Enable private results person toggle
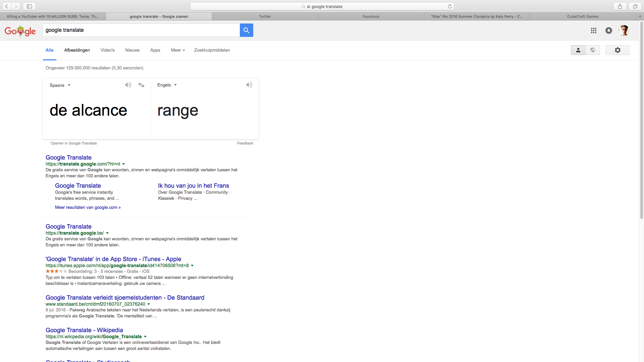 578,50
